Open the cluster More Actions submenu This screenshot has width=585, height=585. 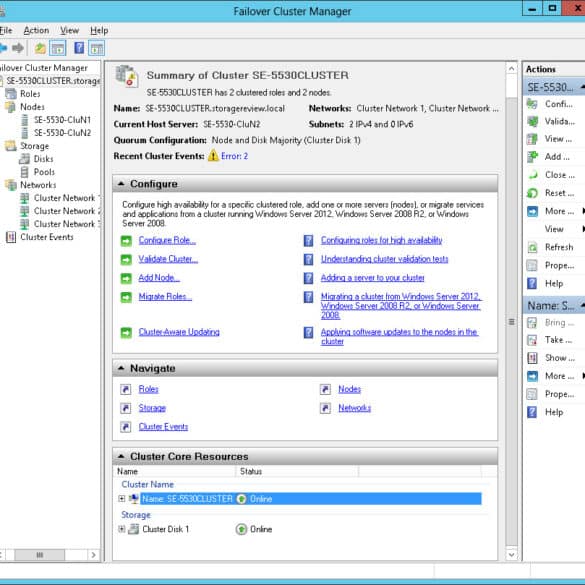tap(555, 211)
